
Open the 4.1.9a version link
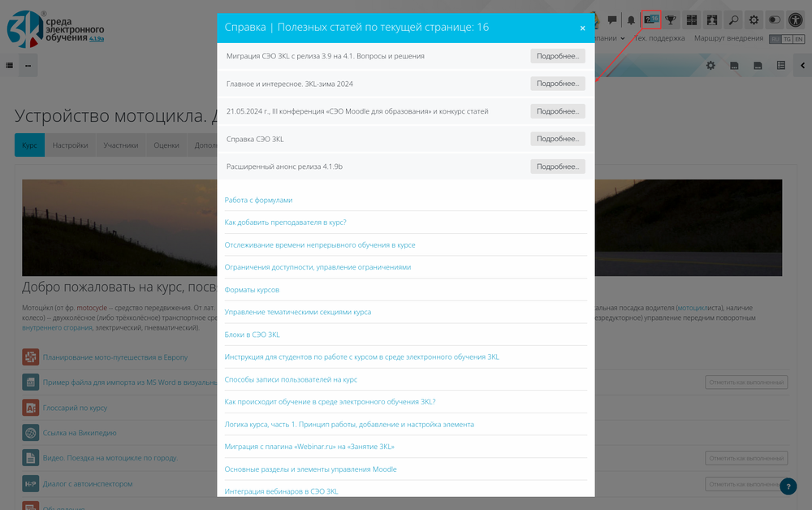tap(97, 39)
